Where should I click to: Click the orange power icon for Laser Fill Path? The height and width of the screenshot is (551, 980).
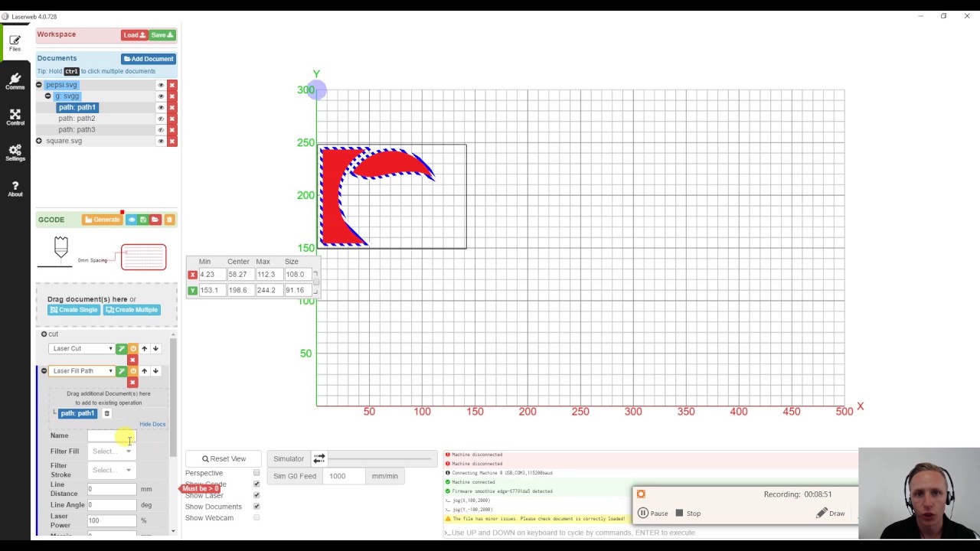point(132,371)
